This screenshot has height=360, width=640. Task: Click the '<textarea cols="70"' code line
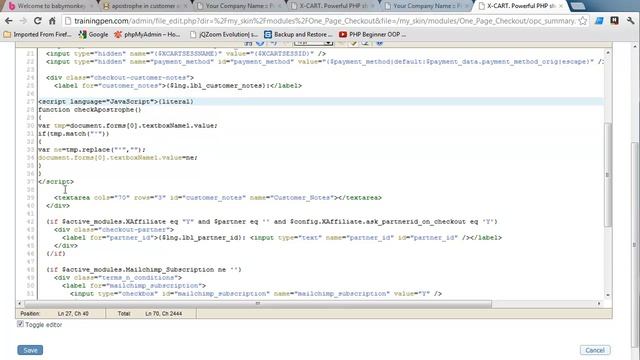(x=218, y=198)
